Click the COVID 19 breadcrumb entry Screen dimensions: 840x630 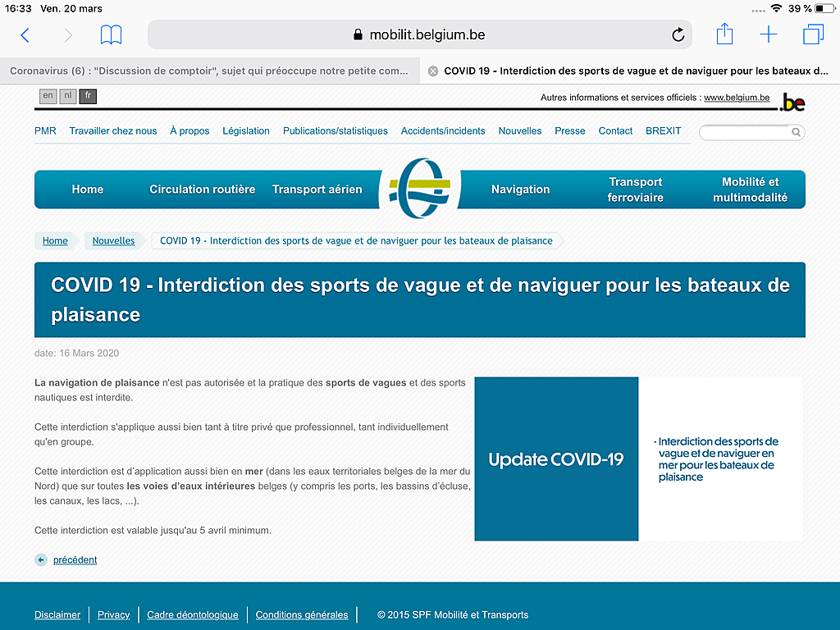point(356,240)
